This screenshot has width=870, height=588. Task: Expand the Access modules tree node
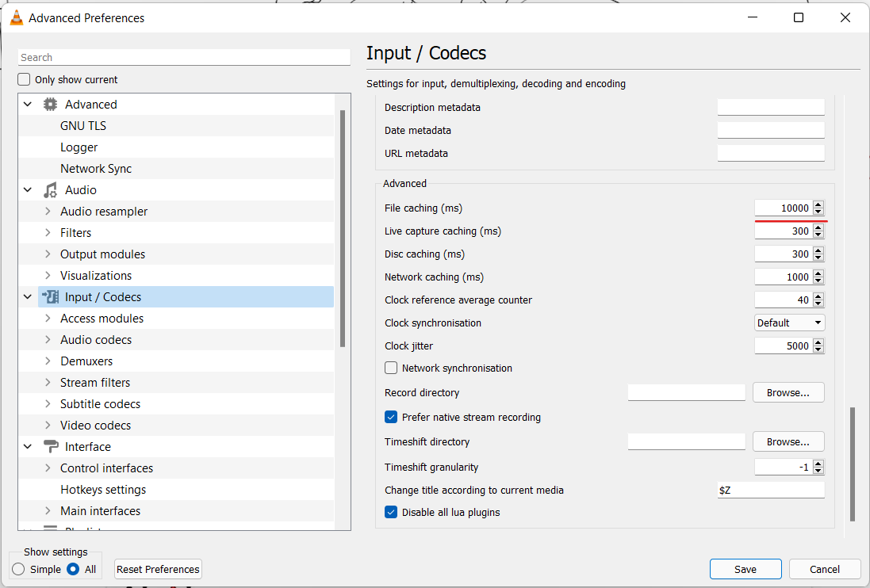click(48, 319)
